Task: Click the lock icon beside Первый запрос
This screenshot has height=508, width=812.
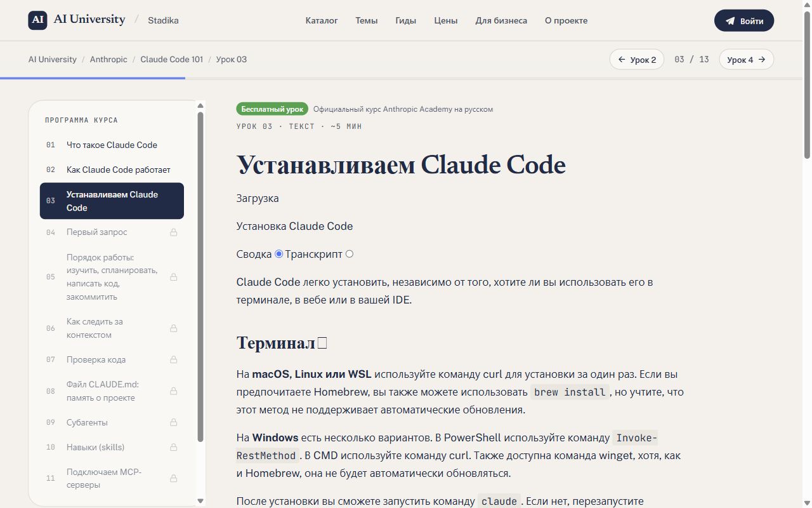Action: click(173, 232)
